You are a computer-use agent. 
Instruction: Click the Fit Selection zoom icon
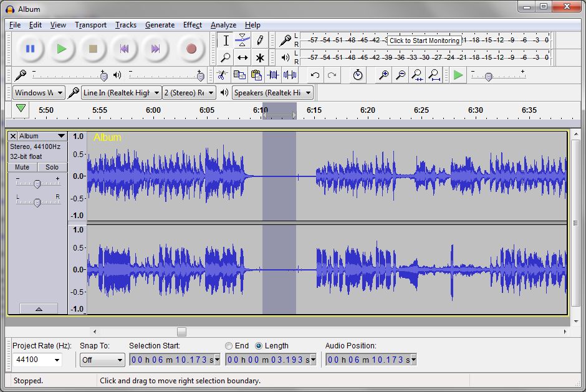417,75
